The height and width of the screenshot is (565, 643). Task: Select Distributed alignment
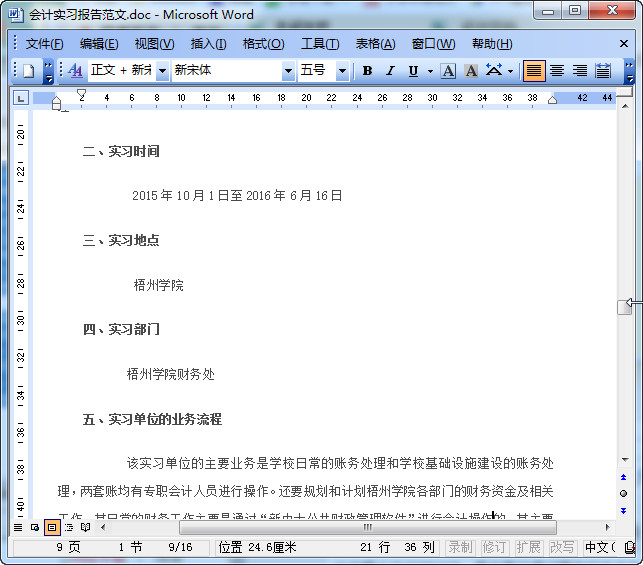pyautogui.click(x=603, y=71)
